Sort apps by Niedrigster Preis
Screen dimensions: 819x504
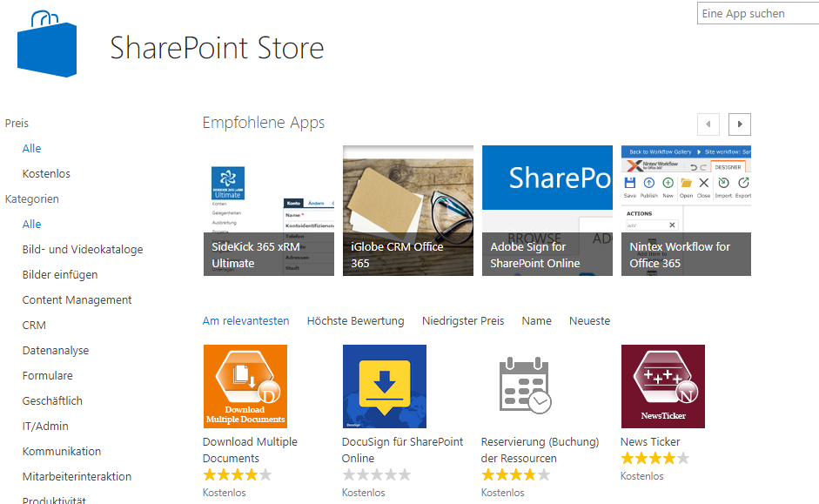point(463,321)
